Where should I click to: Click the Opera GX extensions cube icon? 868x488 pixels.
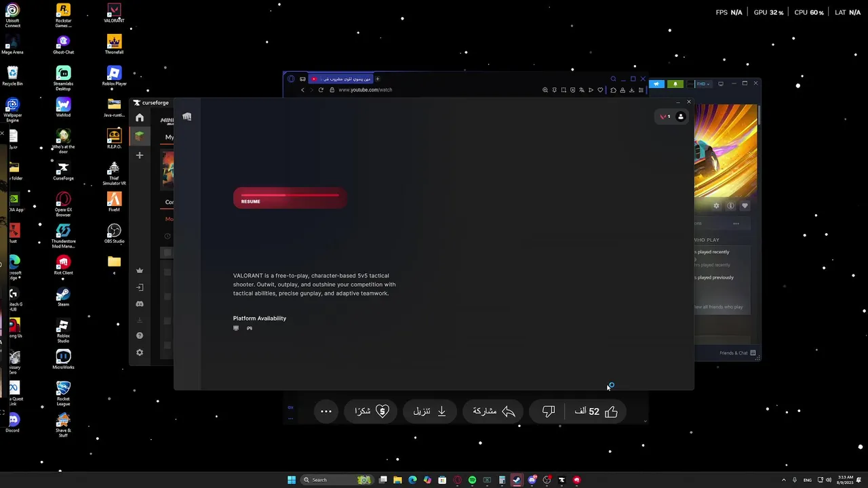pyautogui.click(x=613, y=89)
